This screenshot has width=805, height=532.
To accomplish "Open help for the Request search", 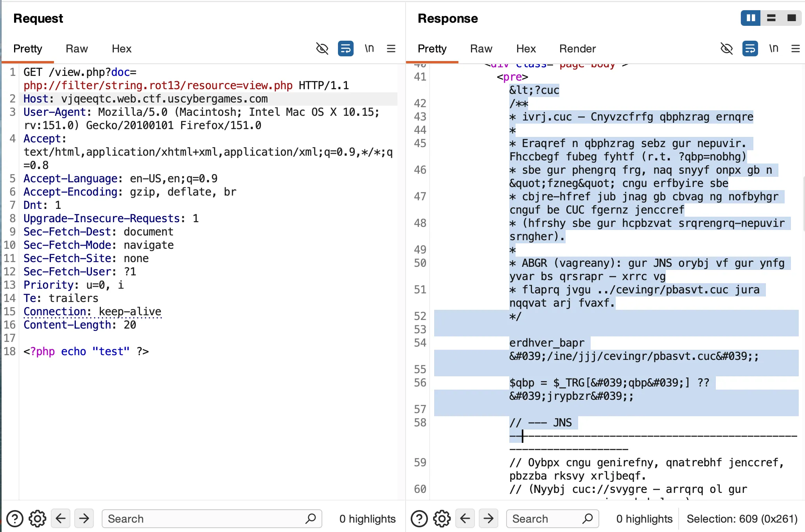I will 15,519.
